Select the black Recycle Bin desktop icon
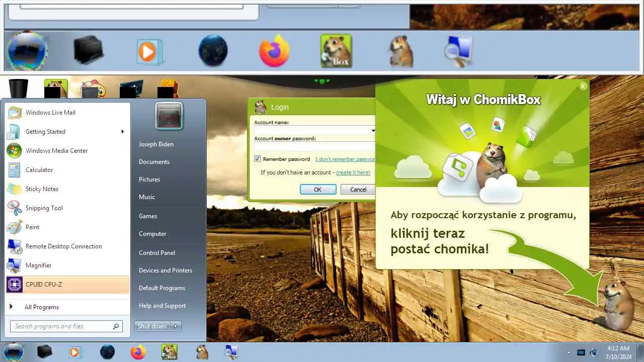The image size is (644, 362). [18, 88]
